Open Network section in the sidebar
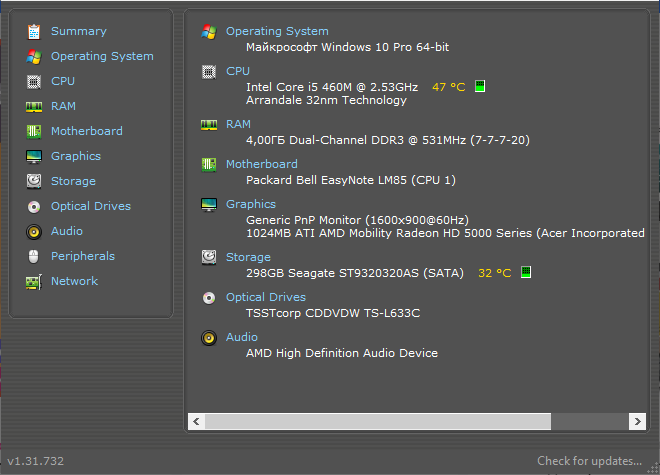 (75, 281)
